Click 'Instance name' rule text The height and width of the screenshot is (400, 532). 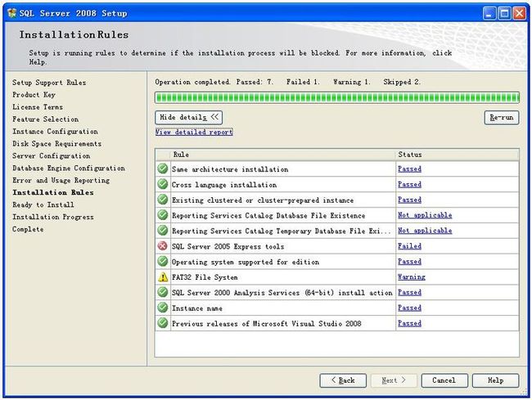click(197, 308)
